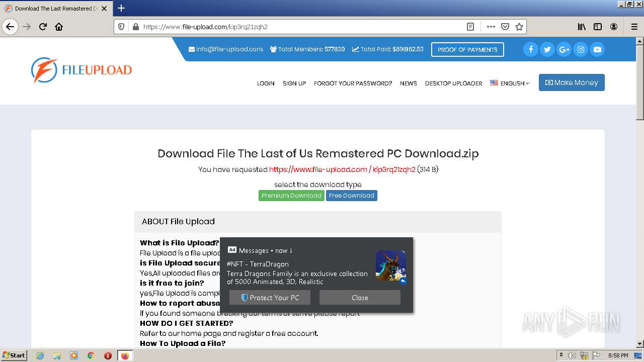Screen dimensions: 644x362
Task: Launch Chrome from taskbar
Action: (91, 355)
